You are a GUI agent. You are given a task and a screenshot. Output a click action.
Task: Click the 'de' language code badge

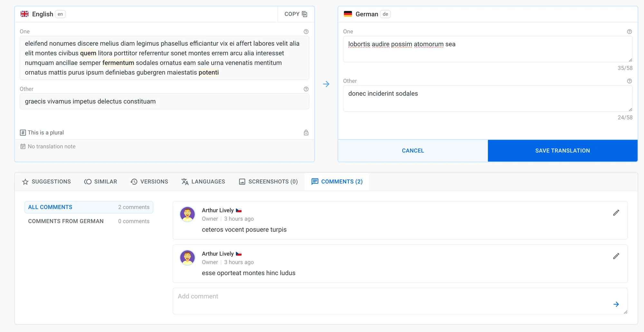click(385, 14)
